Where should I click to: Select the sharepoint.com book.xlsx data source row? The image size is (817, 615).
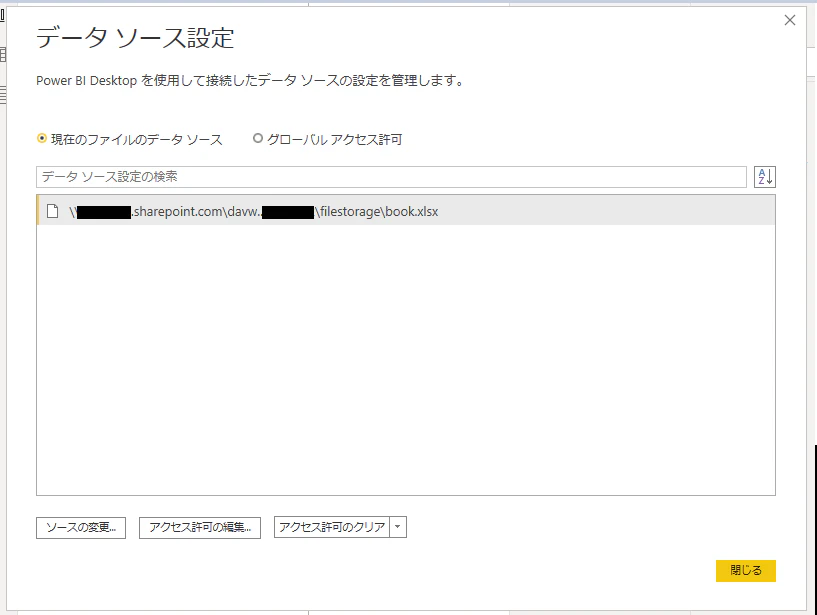[x=406, y=211]
